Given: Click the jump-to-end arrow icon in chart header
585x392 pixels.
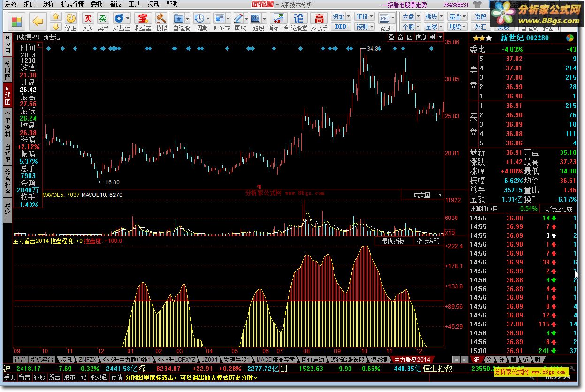Looking at the screenshot, I should click(x=433, y=37).
